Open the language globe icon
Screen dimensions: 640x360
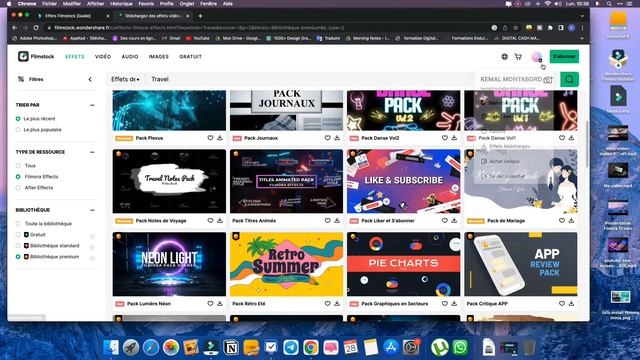(504, 57)
